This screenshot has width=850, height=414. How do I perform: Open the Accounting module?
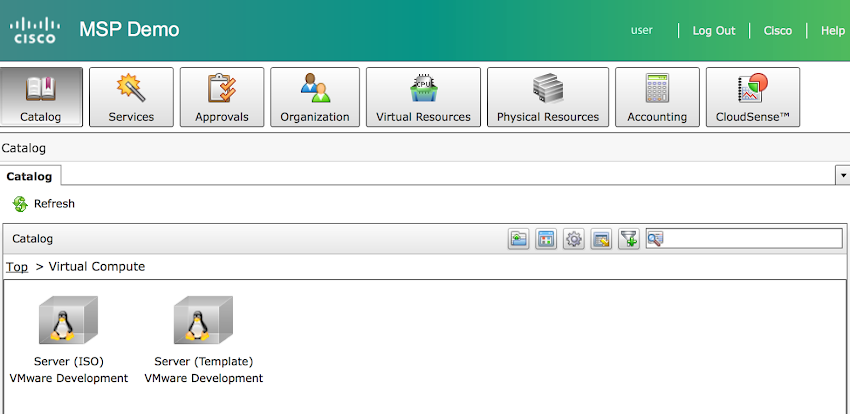pos(657,98)
